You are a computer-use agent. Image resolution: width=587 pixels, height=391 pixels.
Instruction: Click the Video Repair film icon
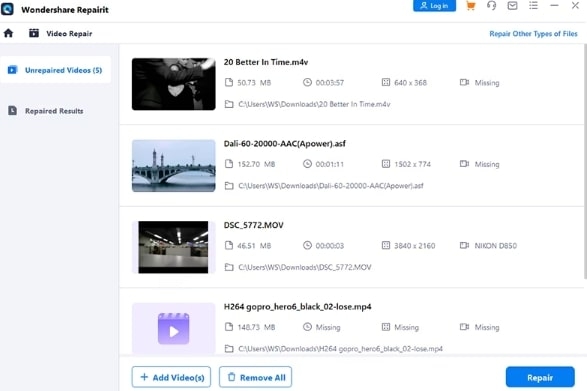pyautogui.click(x=34, y=33)
